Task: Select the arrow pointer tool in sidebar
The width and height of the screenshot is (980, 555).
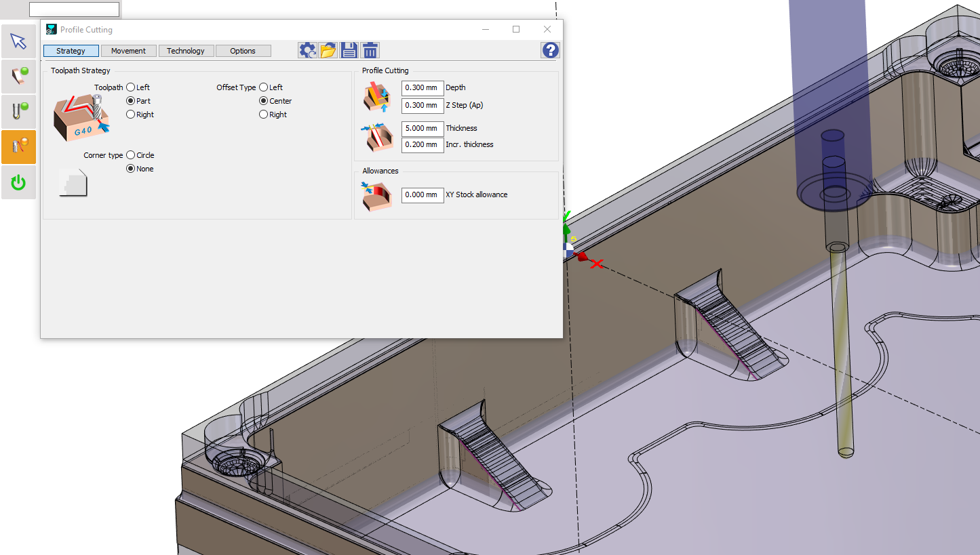Action: (x=18, y=41)
